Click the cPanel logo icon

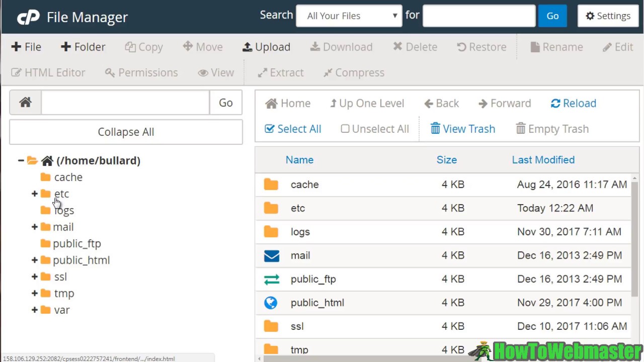[28, 17]
